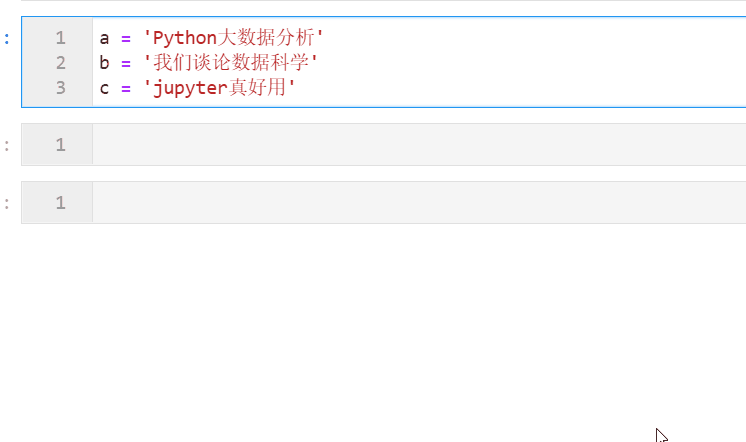Click variable c in the first cell
Viewport: 746px width, 442px height.
point(104,89)
